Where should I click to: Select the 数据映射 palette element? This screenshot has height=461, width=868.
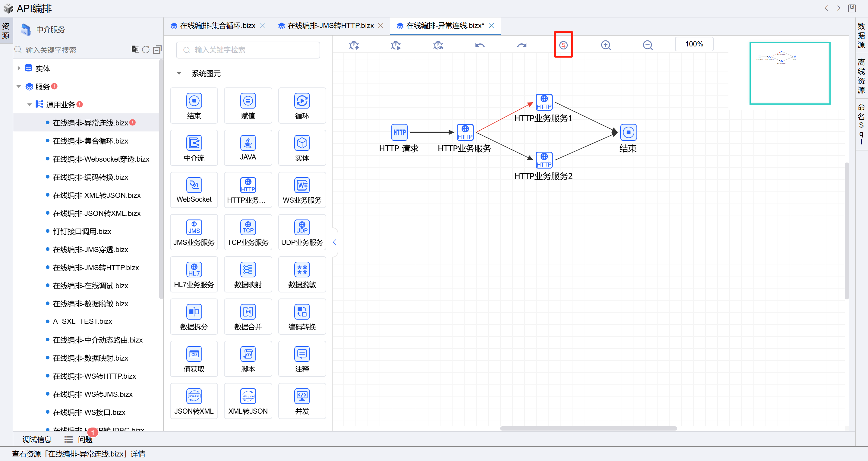(x=248, y=275)
